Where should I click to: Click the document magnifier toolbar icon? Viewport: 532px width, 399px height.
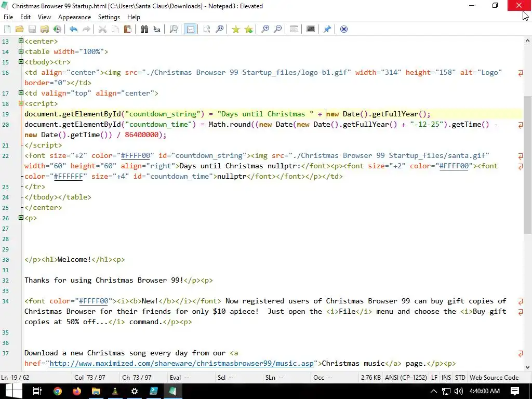(x=174, y=29)
